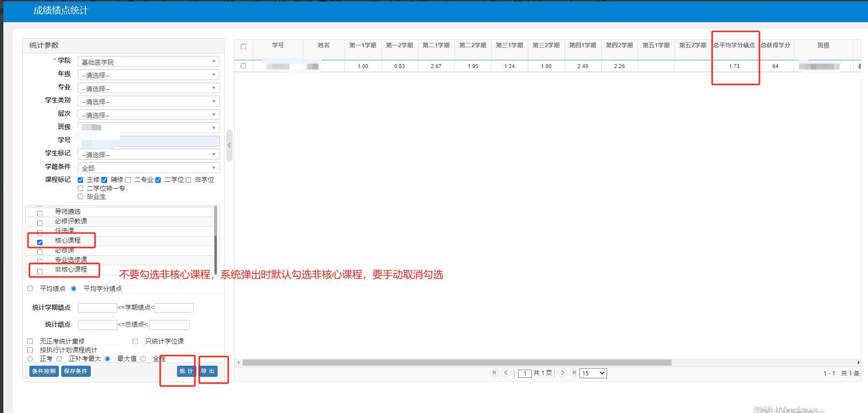Click the next page arrow icon

[x=562, y=372]
